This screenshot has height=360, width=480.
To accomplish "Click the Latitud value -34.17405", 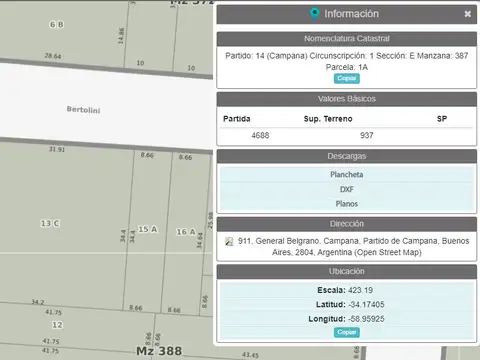I will coord(366,304).
